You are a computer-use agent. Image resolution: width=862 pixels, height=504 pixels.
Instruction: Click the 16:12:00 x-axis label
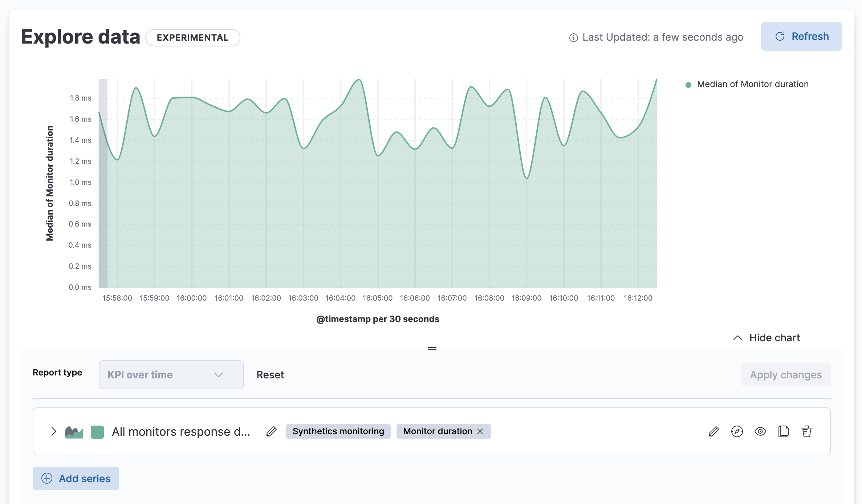[x=638, y=298]
